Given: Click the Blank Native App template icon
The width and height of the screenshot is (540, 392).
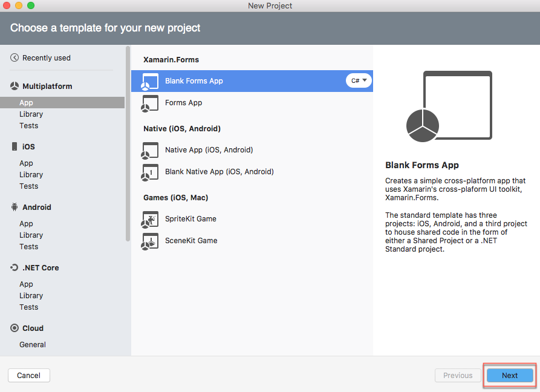Looking at the screenshot, I should coord(149,172).
